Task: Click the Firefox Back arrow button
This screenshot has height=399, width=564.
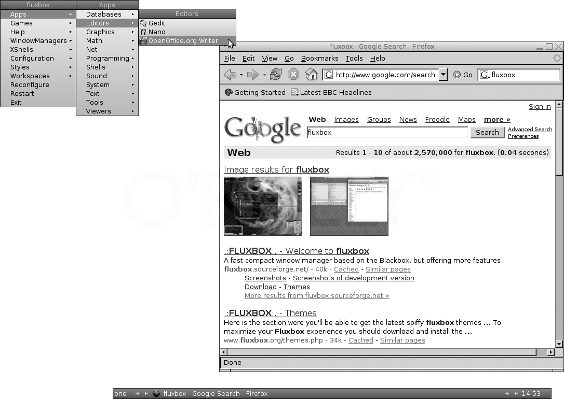Action: point(230,75)
